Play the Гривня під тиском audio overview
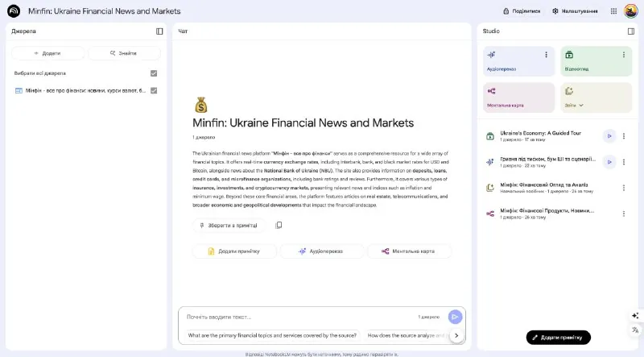Image resolution: width=644 pixels, height=357 pixels. pyautogui.click(x=609, y=162)
